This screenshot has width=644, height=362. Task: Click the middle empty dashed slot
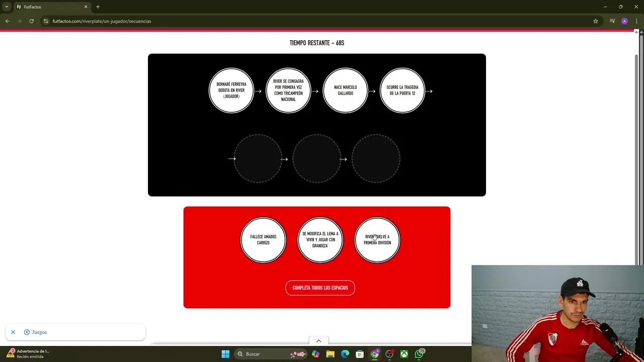pyautogui.click(x=317, y=158)
